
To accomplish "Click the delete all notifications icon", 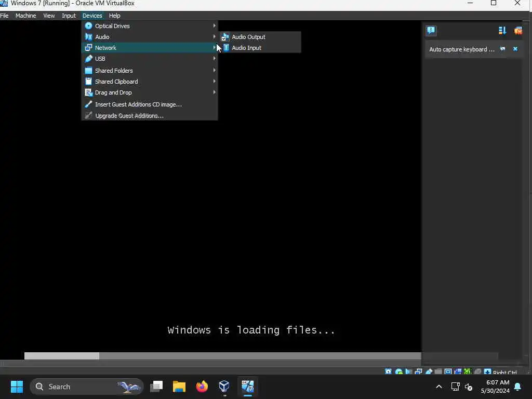I will [518, 31].
